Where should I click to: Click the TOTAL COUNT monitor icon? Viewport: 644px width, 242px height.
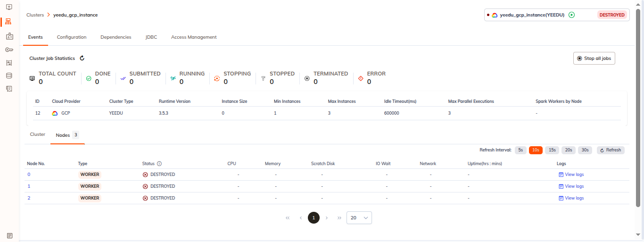click(x=32, y=78)
